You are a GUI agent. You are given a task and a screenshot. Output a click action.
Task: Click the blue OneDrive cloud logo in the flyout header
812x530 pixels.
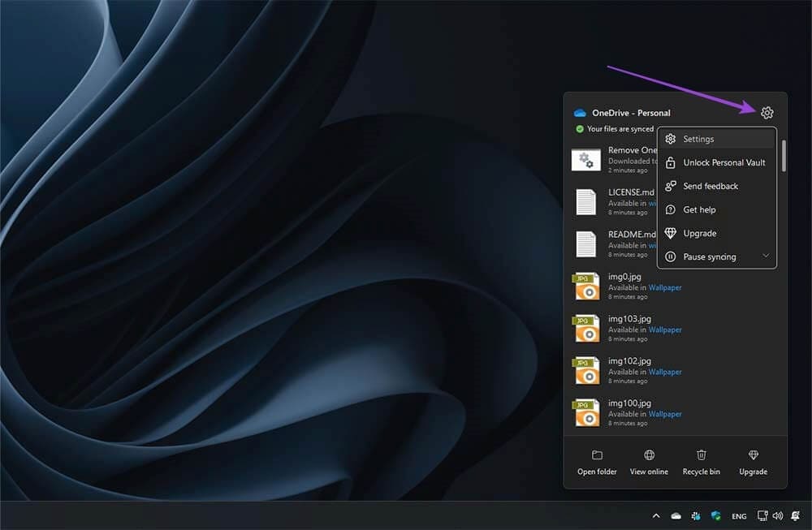click(580, 113)
